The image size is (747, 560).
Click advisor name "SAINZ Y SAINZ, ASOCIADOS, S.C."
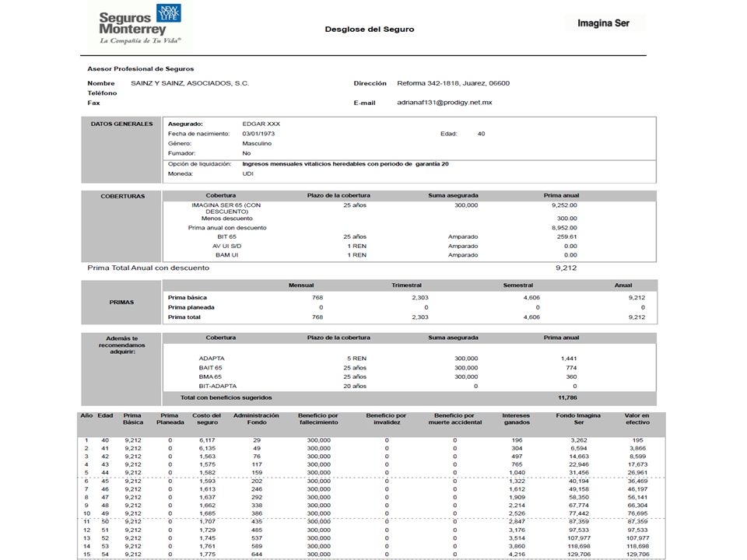coord(190,83)
